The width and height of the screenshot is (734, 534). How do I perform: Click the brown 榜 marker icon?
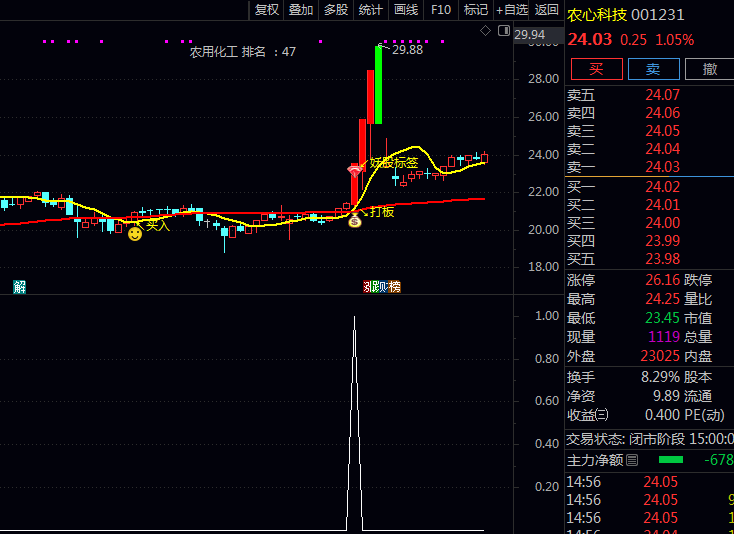tap(395, 286)
